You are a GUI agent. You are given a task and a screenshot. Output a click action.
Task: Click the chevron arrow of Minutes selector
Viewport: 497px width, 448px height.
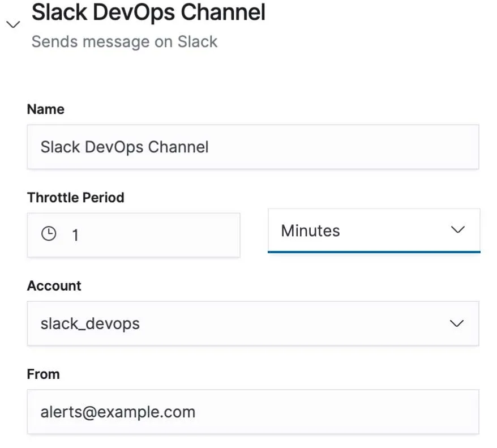pos(457,230)
